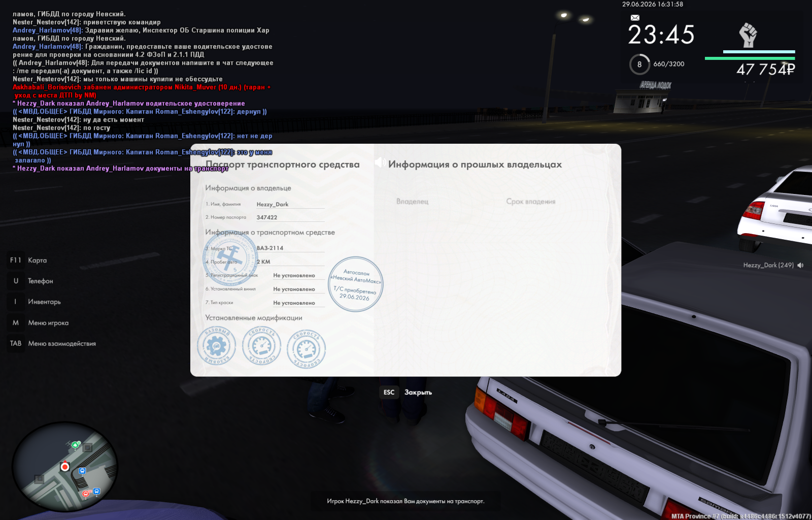Click the chat line 'мы только машины купили не обессудьте'
The width and height of the screenshot is (812, 520).
click(x=118, y=79)
